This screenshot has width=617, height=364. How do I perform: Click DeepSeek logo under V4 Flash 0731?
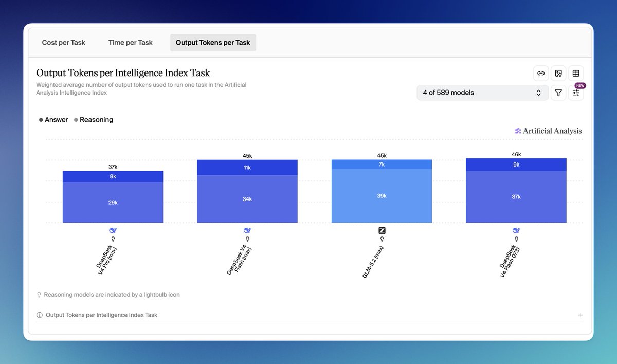click(x=516, y=231)
